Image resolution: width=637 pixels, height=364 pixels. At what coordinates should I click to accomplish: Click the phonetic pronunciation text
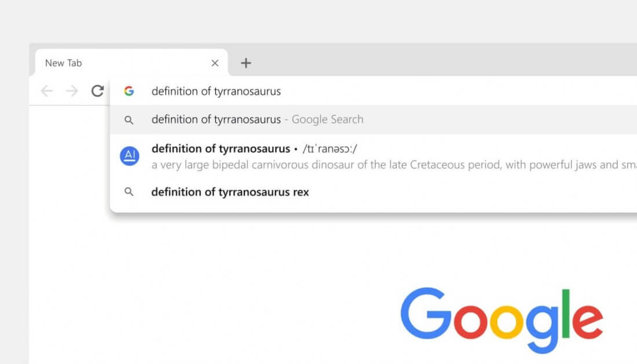(x=330, y=149)
